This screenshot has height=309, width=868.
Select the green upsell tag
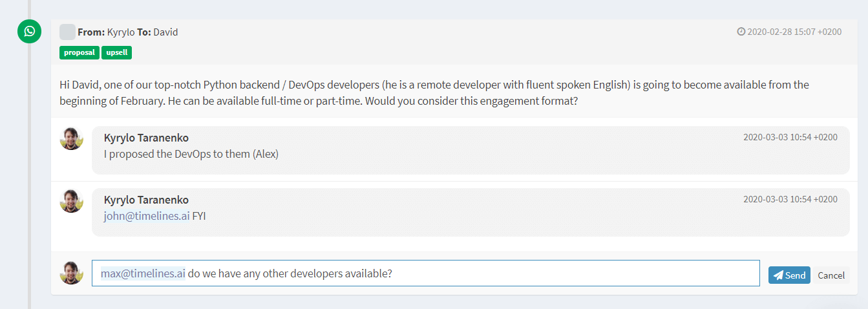point(116,52)
